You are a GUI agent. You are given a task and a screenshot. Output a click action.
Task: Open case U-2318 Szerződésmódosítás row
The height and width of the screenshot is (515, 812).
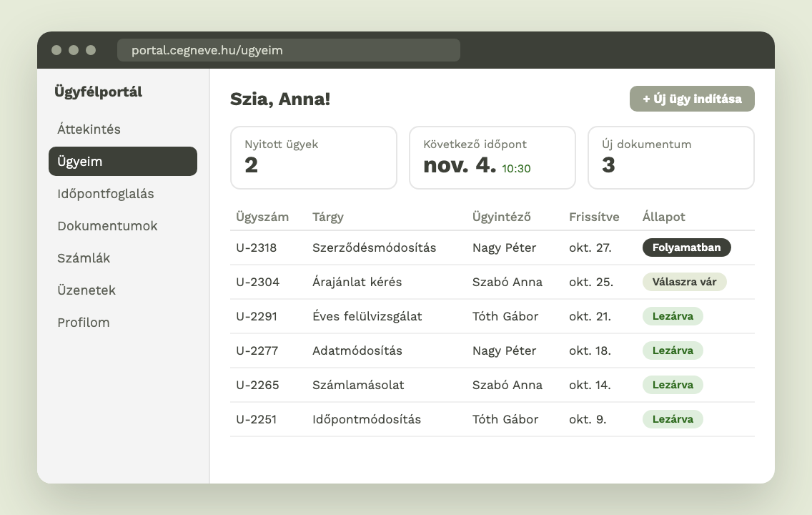pyautogui.click(x=492, y=247)
